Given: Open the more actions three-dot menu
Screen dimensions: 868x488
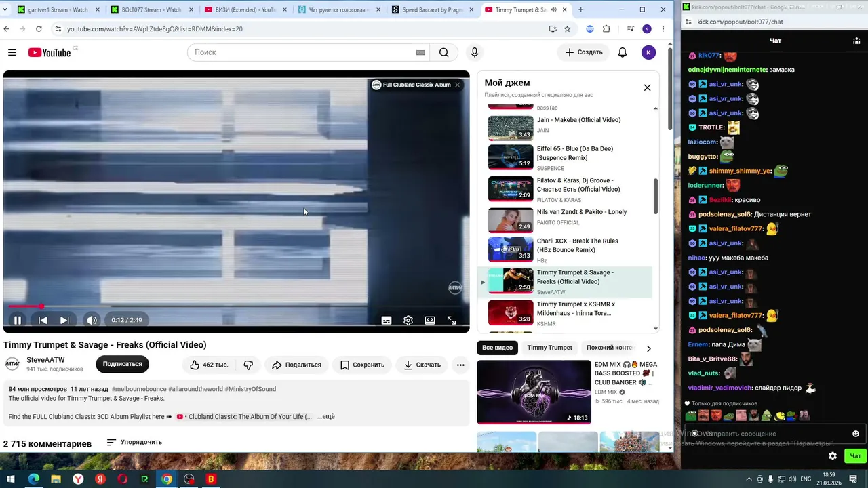Looking at the screenshot, I should [460, 365].
